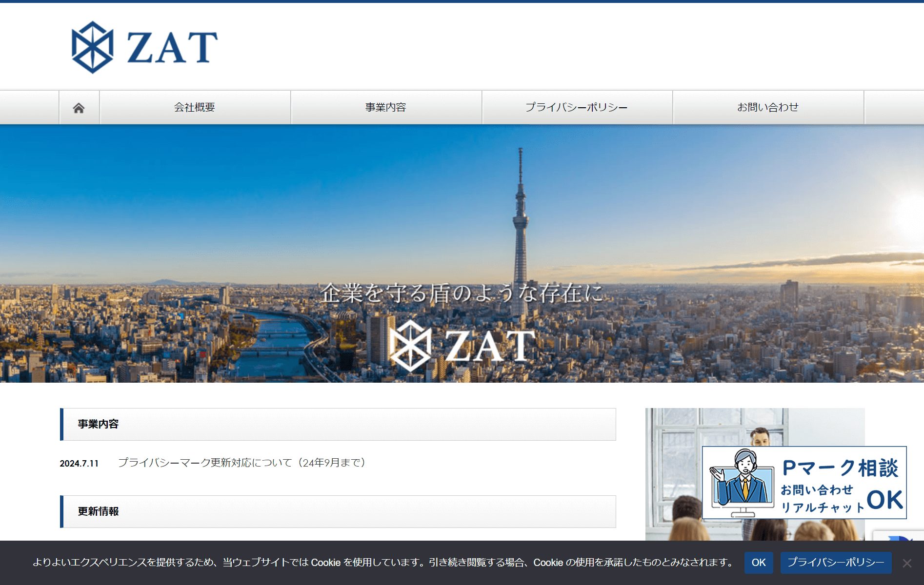
Task: Click the 更新情報 section heading
Action: (98, 511)
